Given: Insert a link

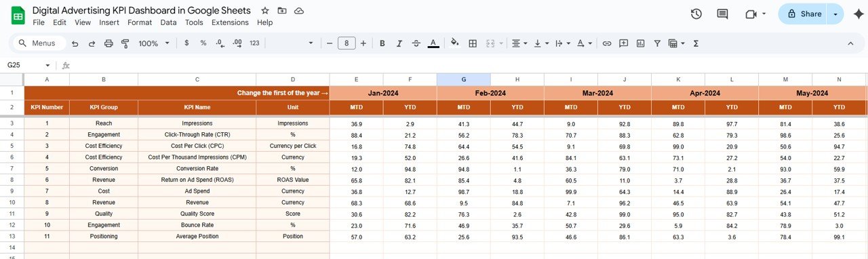Looking at the screenshot, I should (607, 43).
